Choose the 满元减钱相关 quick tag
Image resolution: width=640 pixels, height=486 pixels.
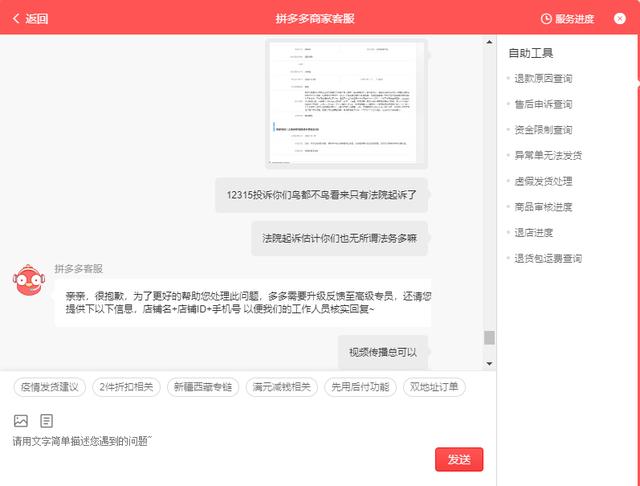[x=282, y=387]
